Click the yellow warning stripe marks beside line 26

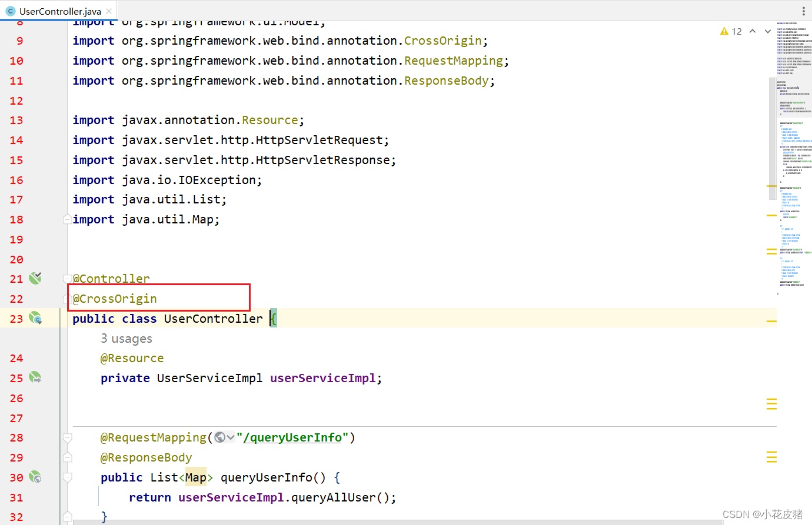[771, 403]
